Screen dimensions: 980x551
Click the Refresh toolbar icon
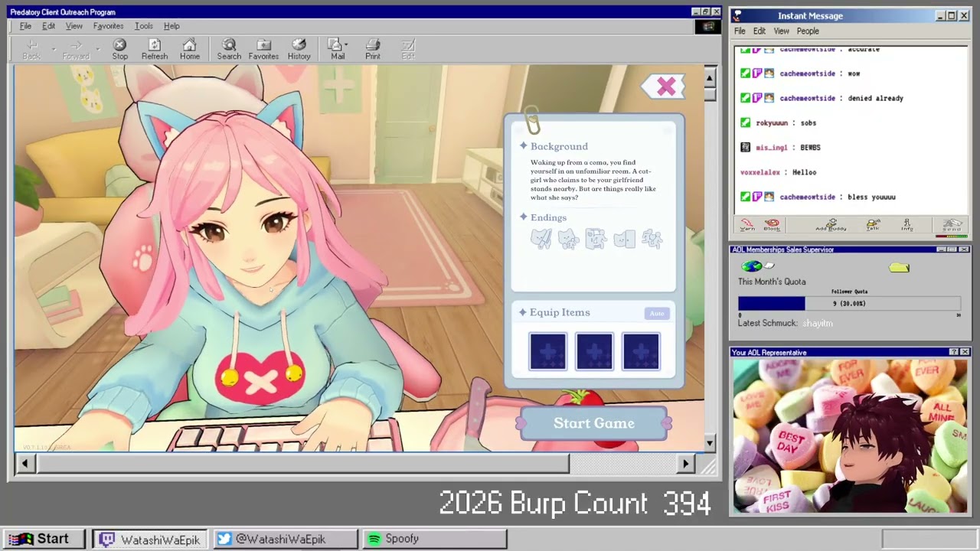pyautogui.click(x=155, y=50)
